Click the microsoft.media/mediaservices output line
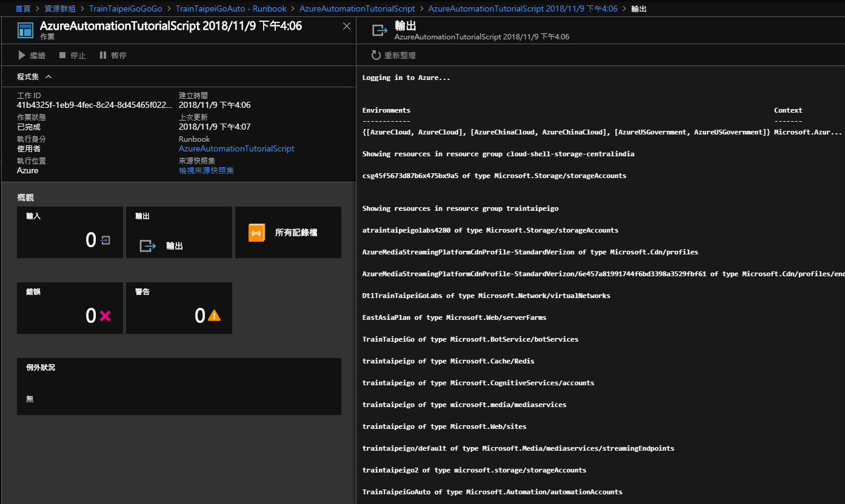Image resolution: width=845 pixels, height=504 pixels. (464, 405)
